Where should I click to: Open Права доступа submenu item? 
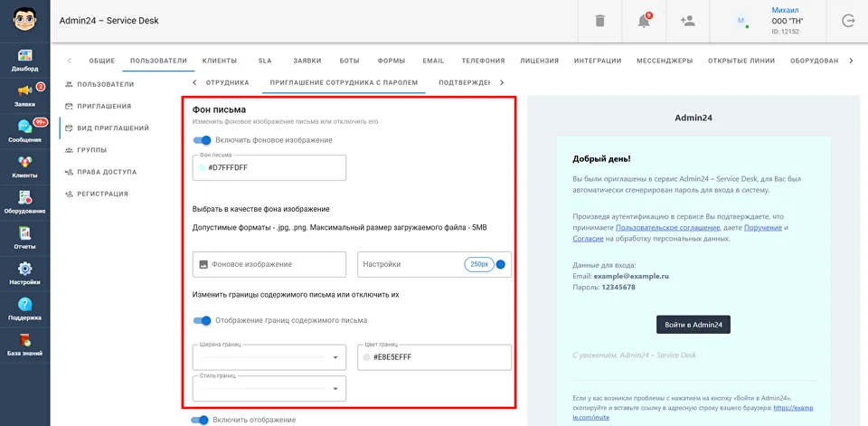107,172
